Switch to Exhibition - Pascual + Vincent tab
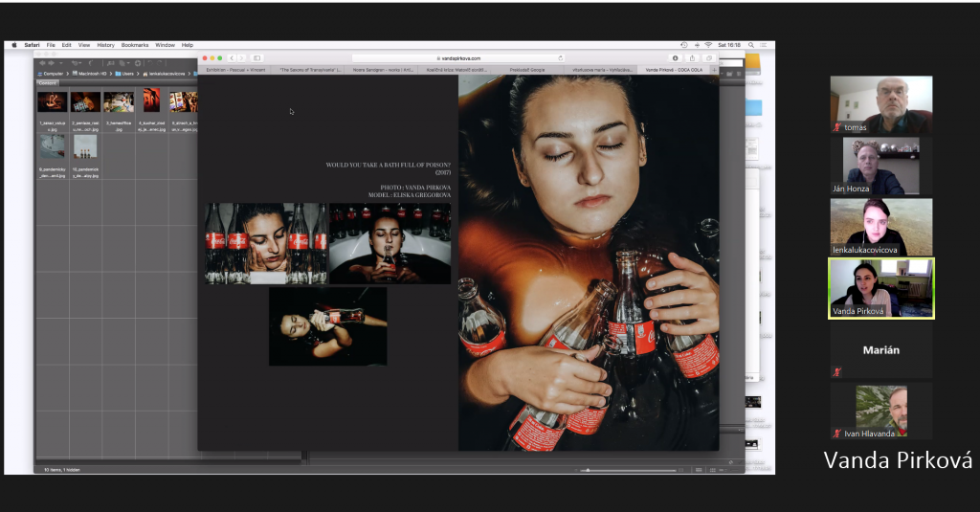The width and height of the screenshot is (980, 512). [x=235, y=70]
